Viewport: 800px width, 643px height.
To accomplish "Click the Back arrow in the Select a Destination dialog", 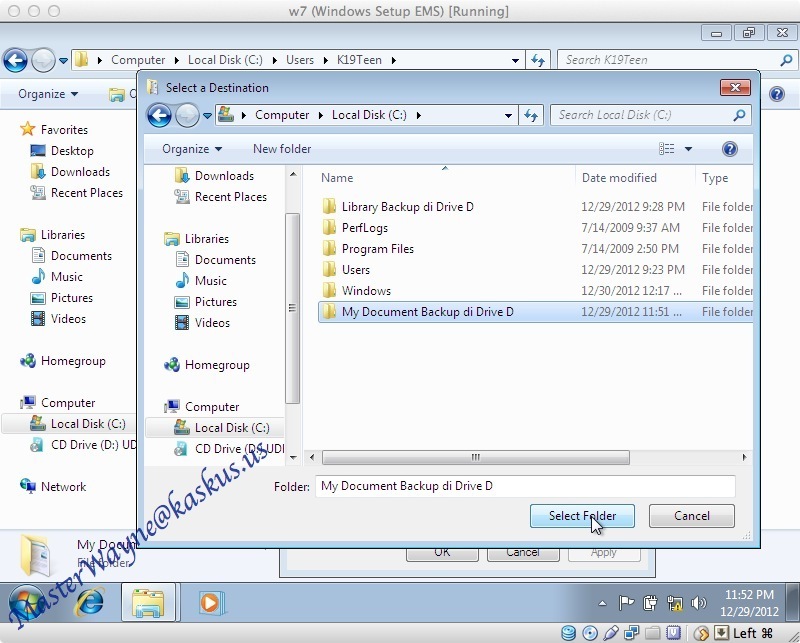I will (x=159, y=115).
